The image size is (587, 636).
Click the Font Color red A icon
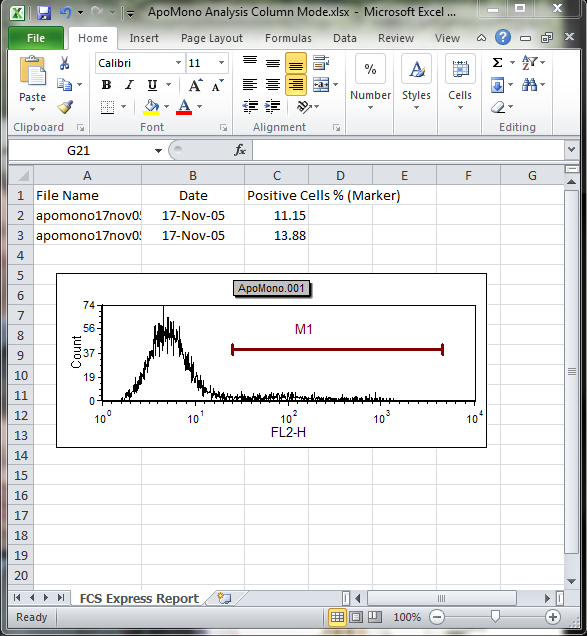tap(184, 107)
